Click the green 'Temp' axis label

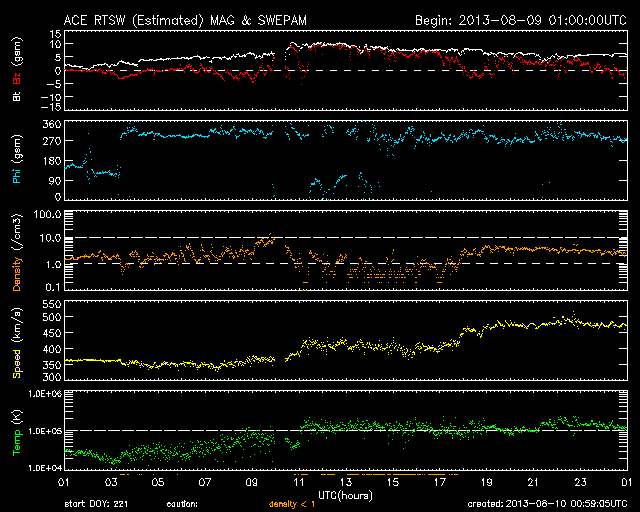click(17, 443)
